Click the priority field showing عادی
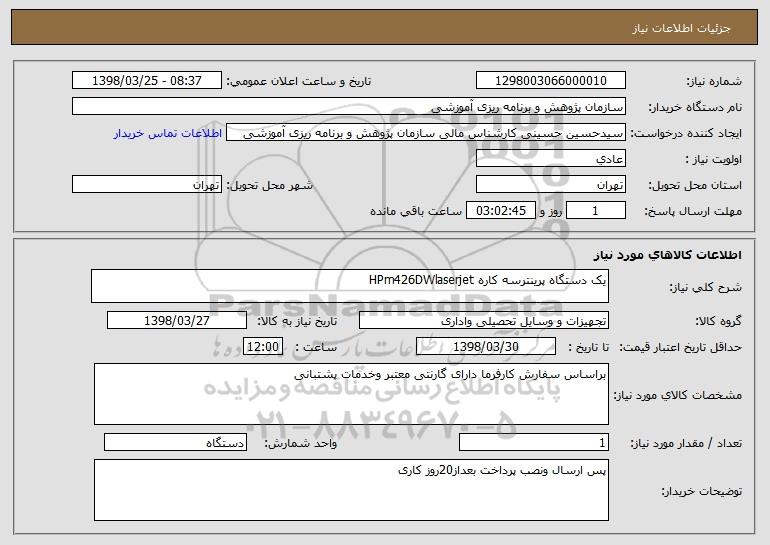The image size is (770, 545). point(550,159)
